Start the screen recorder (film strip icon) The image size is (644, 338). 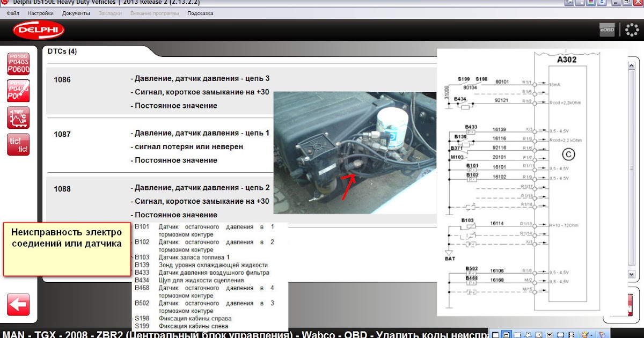(571, 335)
